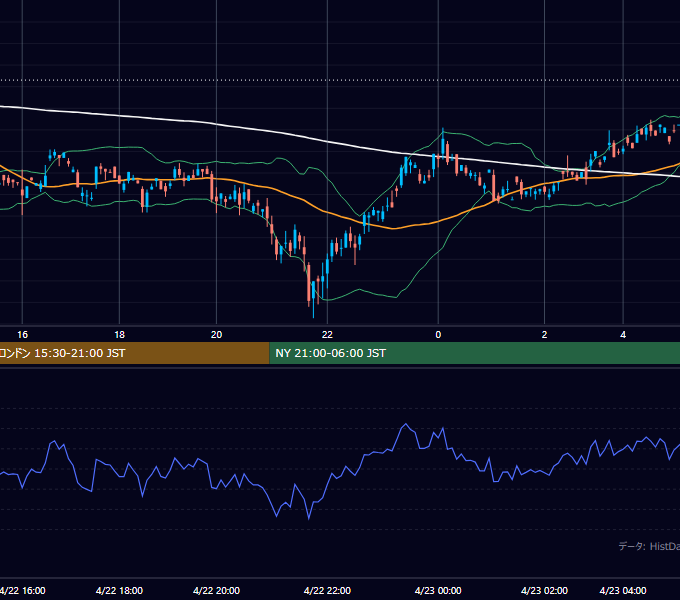This screenshot has width=680, height=600.
Task: Click the 4 hour axis label
Action: [623, 335]
